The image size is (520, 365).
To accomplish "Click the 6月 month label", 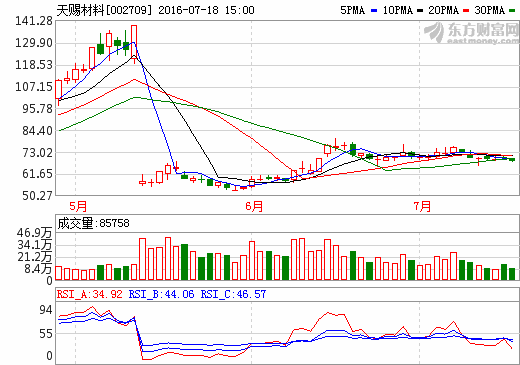I will click(254, 206).
